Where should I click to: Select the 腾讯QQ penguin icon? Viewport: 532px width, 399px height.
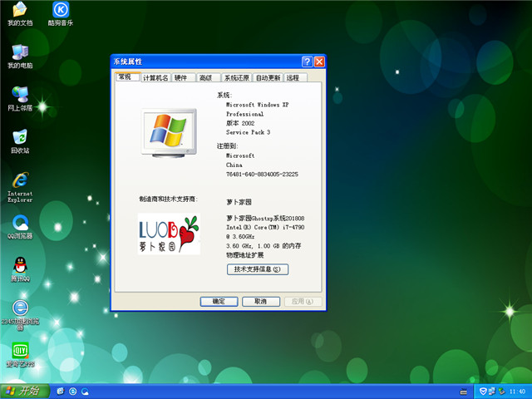coord(20,269)
